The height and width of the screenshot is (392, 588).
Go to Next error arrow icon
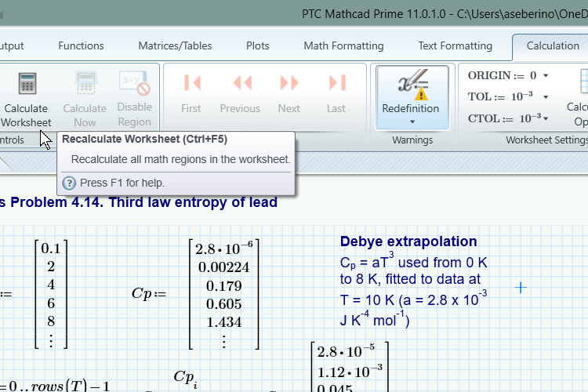(x=289, y=83)
